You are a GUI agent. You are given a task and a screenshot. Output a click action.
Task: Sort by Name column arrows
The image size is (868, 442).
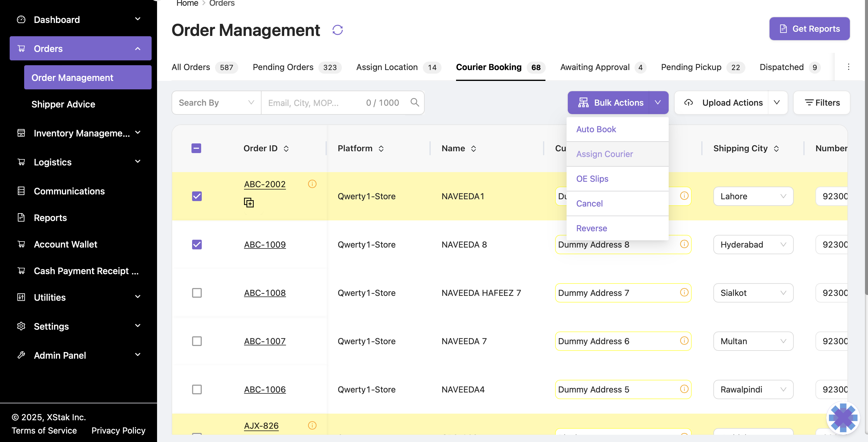[x=474, y=149]
